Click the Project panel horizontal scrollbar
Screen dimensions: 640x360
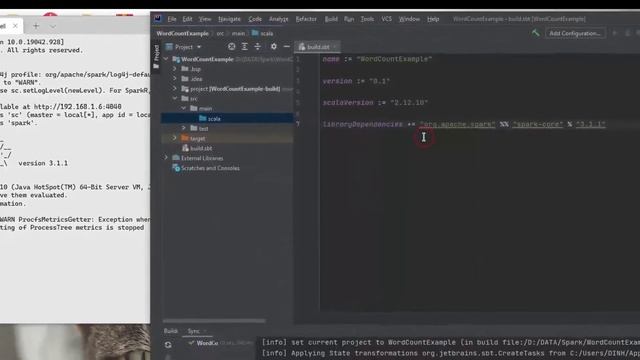tap(214, 321)
